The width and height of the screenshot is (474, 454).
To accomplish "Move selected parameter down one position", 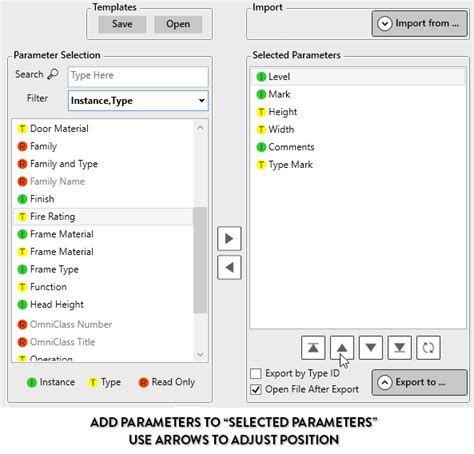I will (371, 348).
